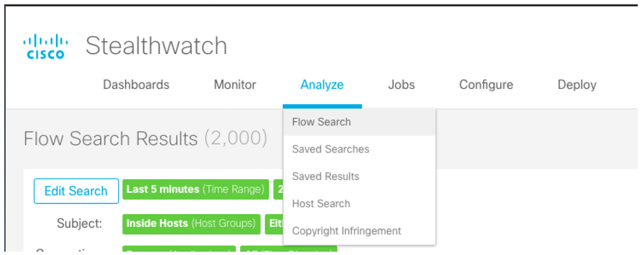
Task: Choose Saved Searches menu entry
Action: [359, 149]
